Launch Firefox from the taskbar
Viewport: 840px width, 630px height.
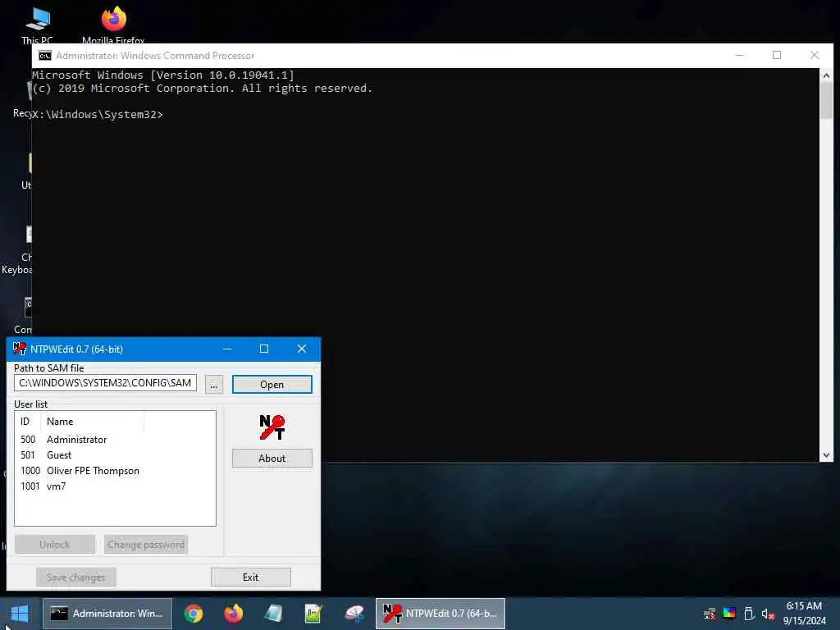pyautogui.click(x=233, y=614)
